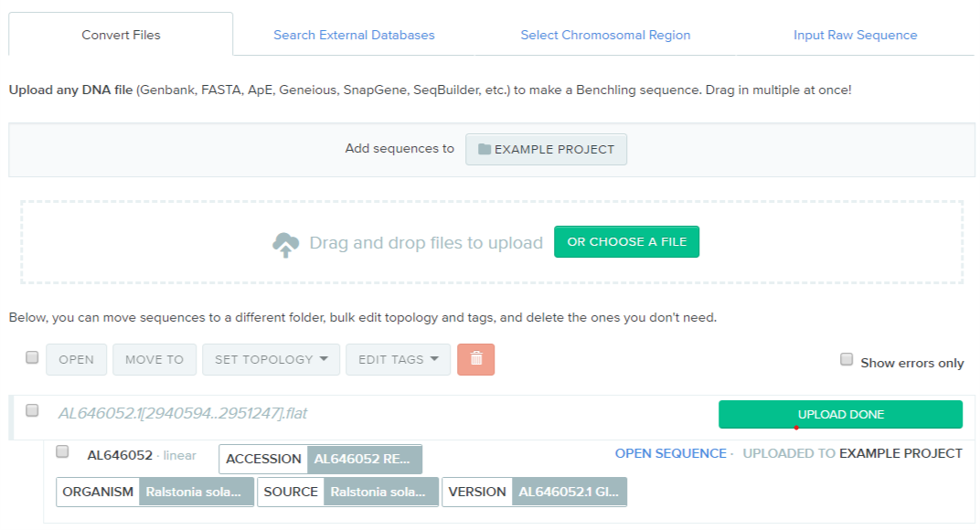Switch to Search External Databases tab

(x=354, y=35)
